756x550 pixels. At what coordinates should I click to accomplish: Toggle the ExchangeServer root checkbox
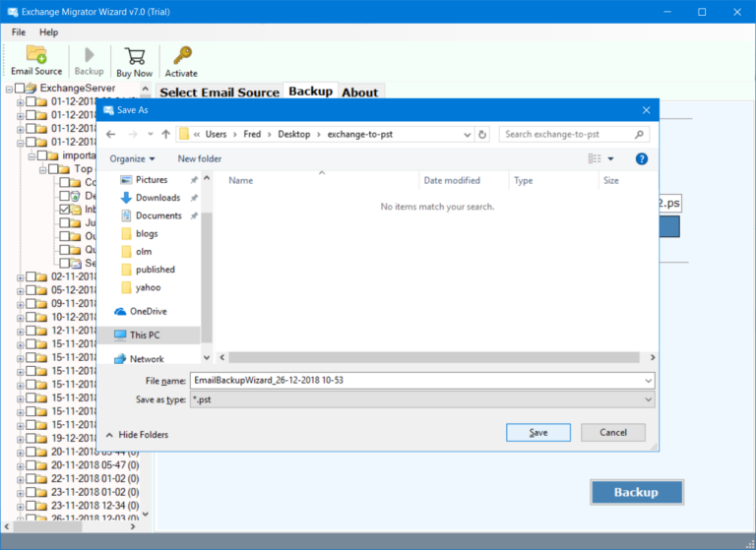[x=21, y=89]
